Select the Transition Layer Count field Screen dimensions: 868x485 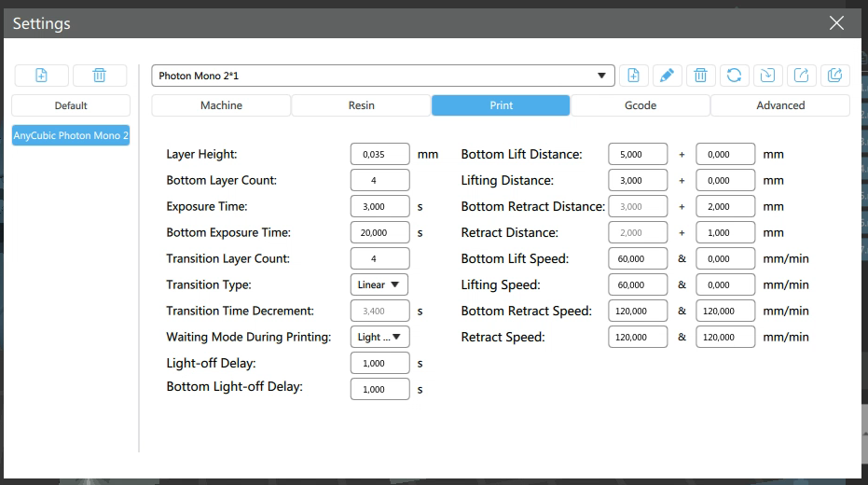[x=379, y=258]
